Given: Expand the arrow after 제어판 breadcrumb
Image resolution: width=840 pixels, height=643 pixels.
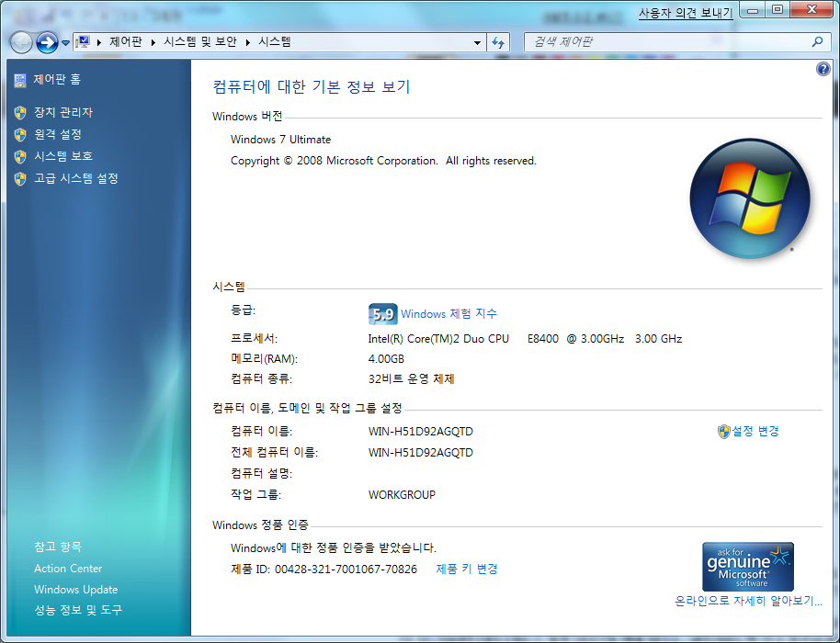Looking at the screenshot, I should tap(153, 42).
